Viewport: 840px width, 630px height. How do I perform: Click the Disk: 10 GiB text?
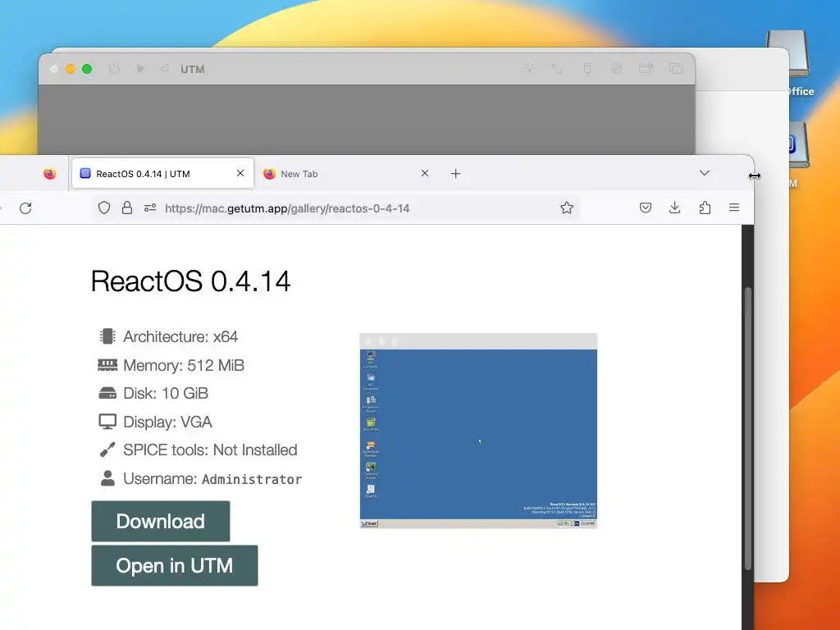tap(166, 393)
